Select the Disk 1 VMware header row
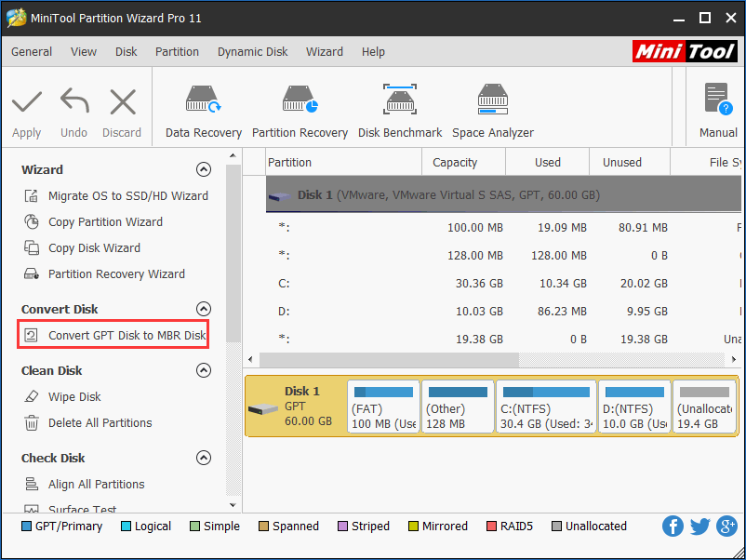Image resolution: width=746 pixels, height=560 pixels. click(503, 194)
